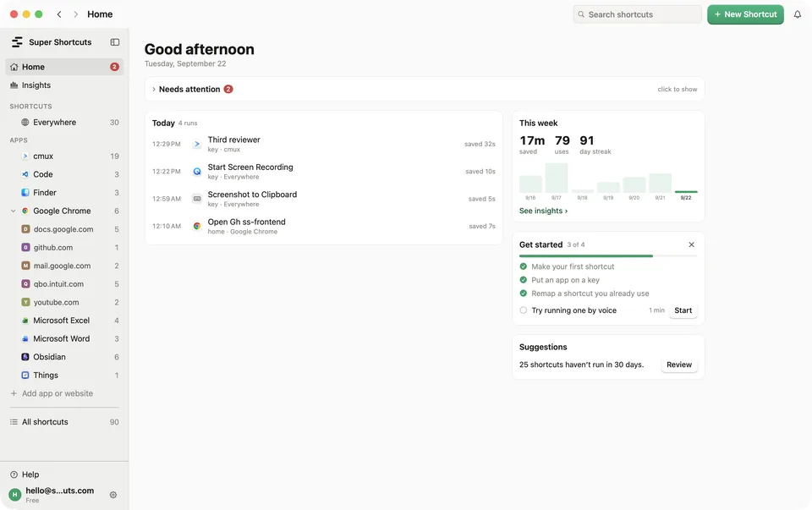This screenshot has height=510, width=812.
Task: Click the 17m saved stat
Action: pyautogui.click(x=532, y=145)
